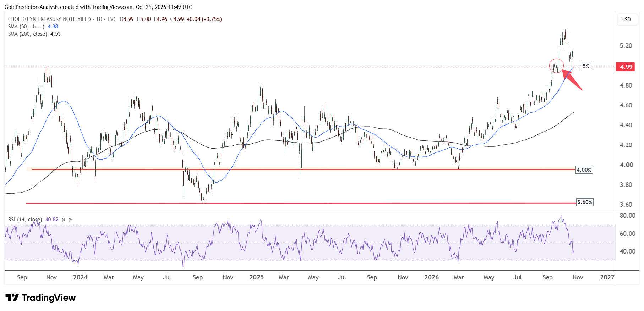Click the 5.20 price axis label
This screenshot has height=311, width=644.
click(626, 46)
